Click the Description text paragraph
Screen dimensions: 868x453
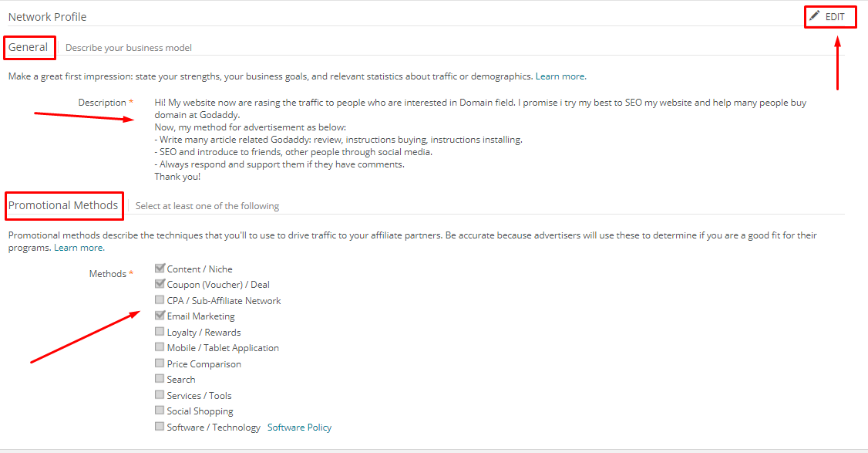(478, 139)
